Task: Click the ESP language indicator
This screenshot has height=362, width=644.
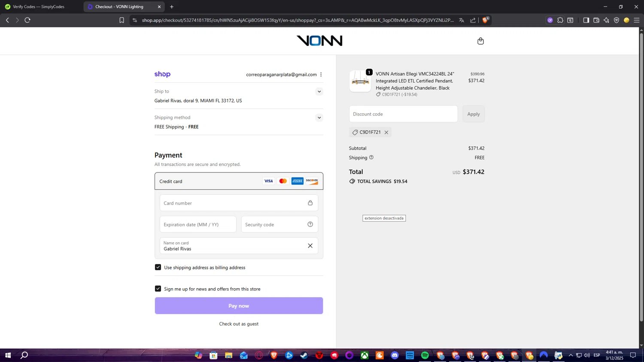Action: (x=597, y=355)
